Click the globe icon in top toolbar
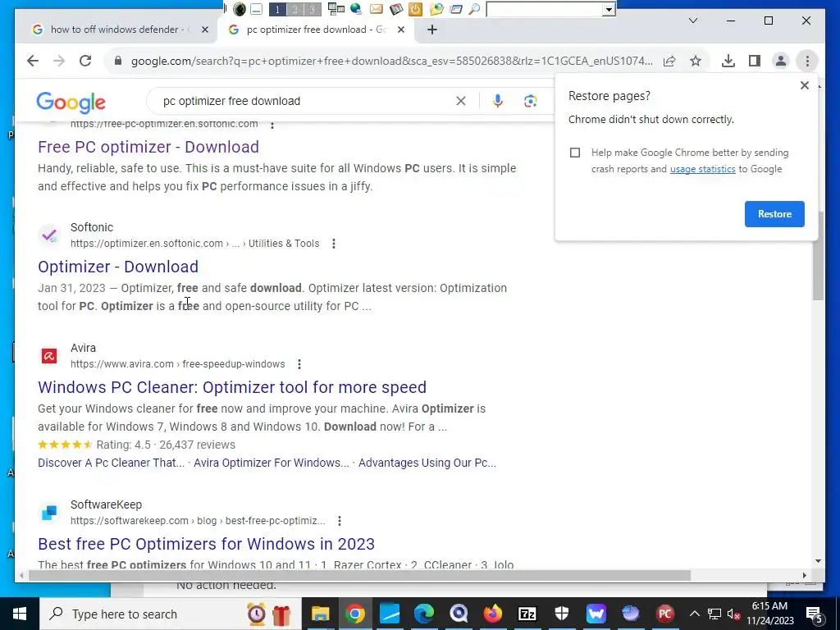This screenshot has height=630, width=840. coord(356,8)
